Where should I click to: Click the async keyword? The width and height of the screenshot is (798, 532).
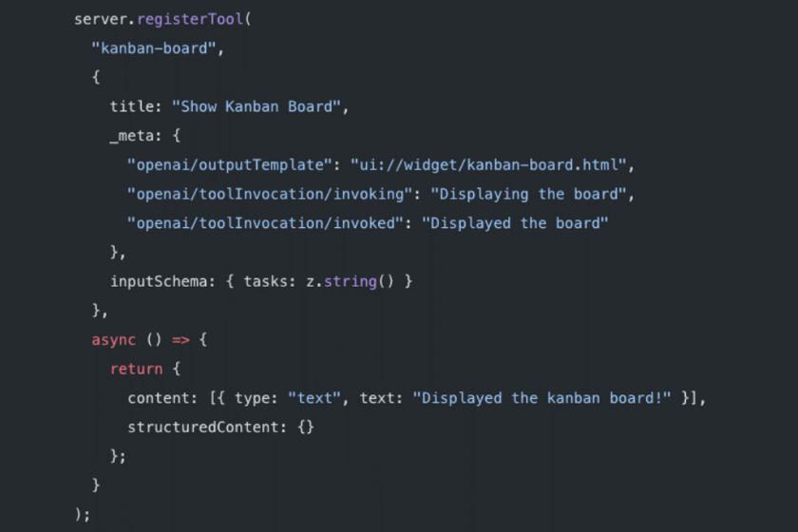(113, 340)
